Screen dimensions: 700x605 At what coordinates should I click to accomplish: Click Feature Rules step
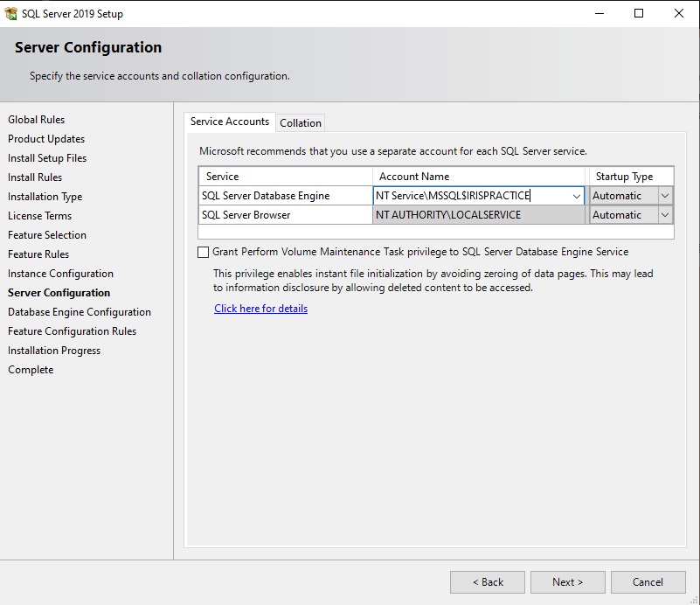(38, 254)
